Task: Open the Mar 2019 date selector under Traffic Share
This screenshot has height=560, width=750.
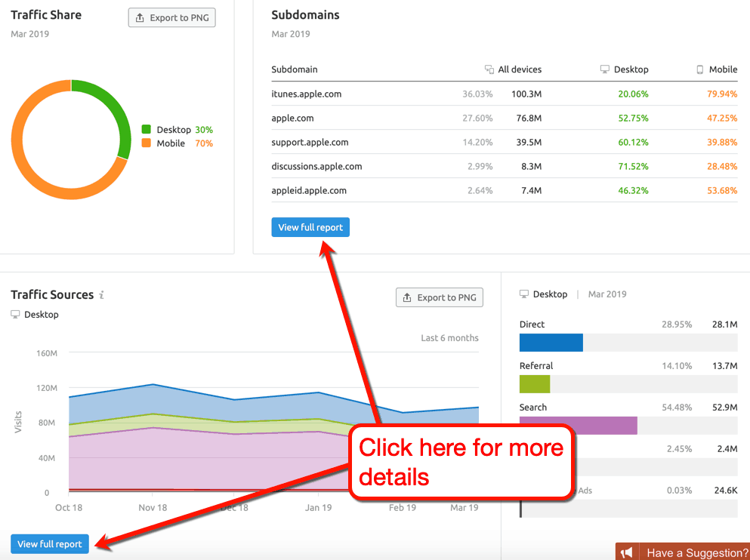Action: click(29, 34)
